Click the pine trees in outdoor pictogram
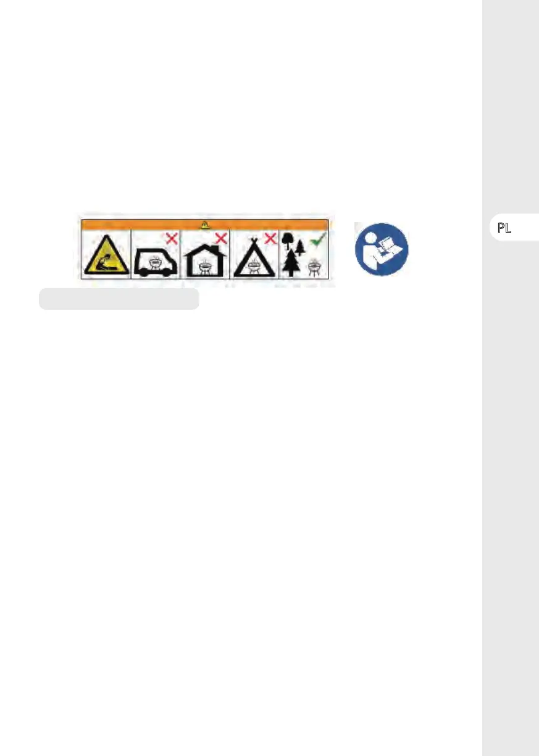The image size is (539, 756). click(293, 254)
